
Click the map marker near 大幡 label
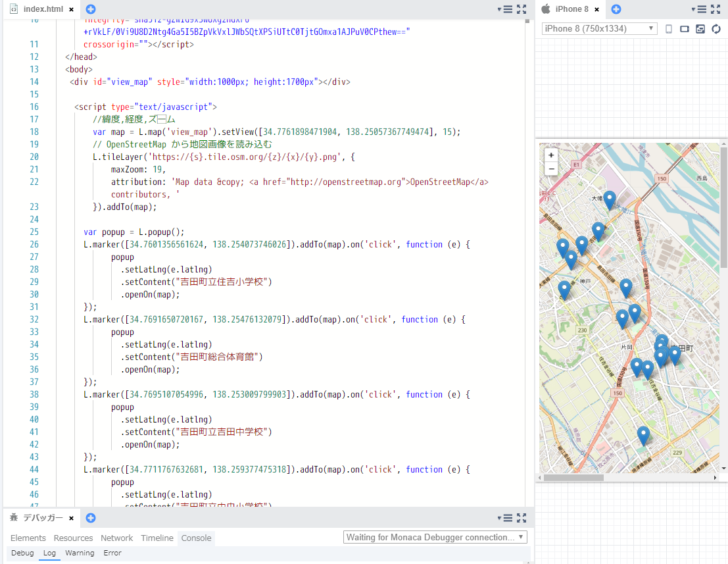609,200
